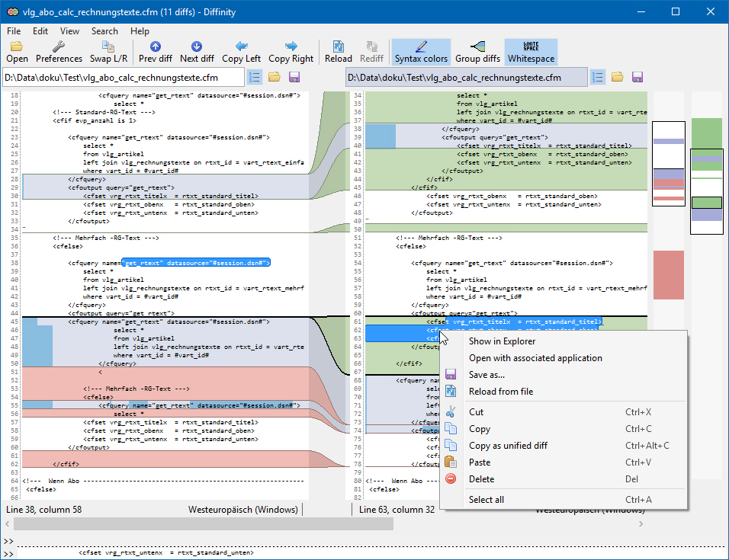Click the list icon beside left file path
Screen dimensions: 729x560
click(255, 77)
